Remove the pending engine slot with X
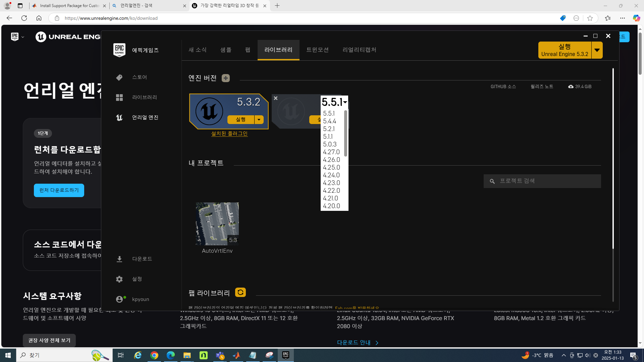Screen dimensions: 644x362 (x=276, y=98)
